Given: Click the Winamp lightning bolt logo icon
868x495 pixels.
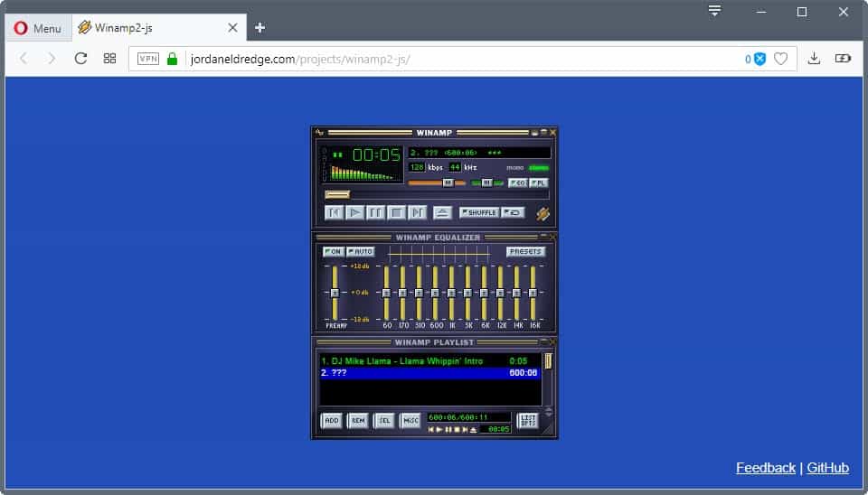Looking at the screenshot, I should 542,213.
